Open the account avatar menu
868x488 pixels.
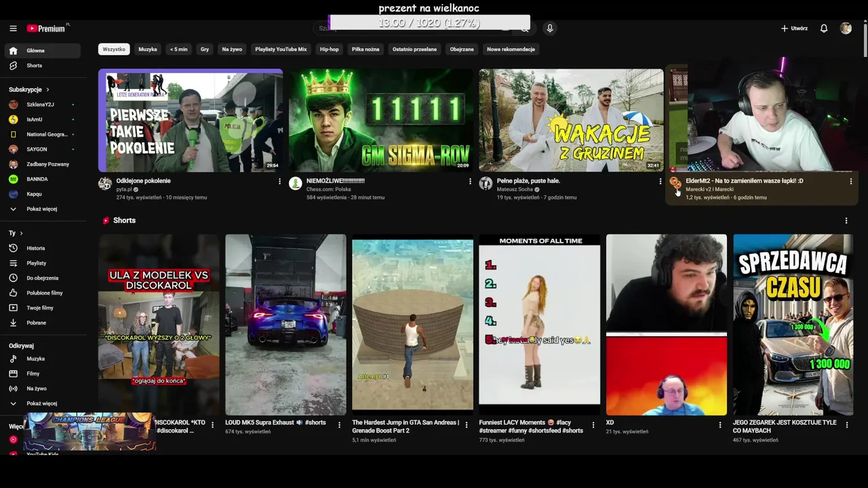pos(846,28)
